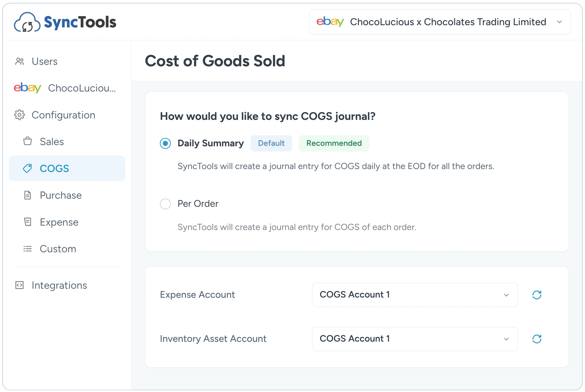Image resolution: width=585 pixels, height=392 pixels.
Task: Click the Custom list icon
Action: pos(27,249)
